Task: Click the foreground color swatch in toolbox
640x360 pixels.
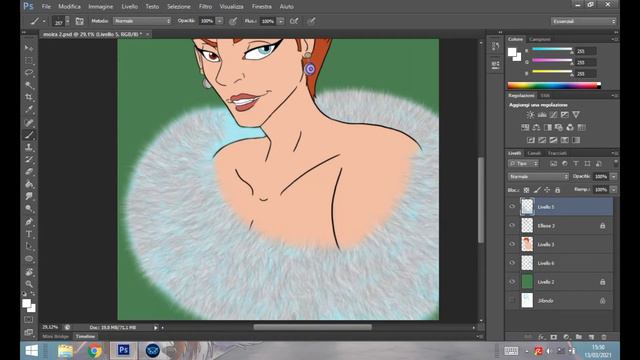Action: [27, 303]
